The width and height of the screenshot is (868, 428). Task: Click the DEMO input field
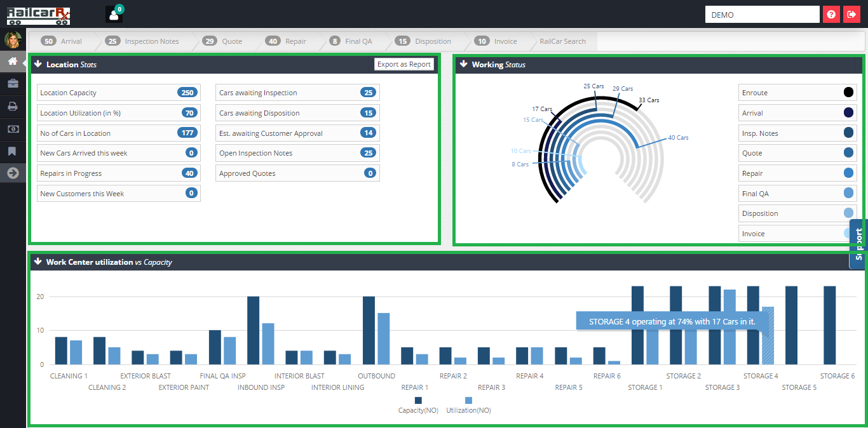tap(763, 15)
